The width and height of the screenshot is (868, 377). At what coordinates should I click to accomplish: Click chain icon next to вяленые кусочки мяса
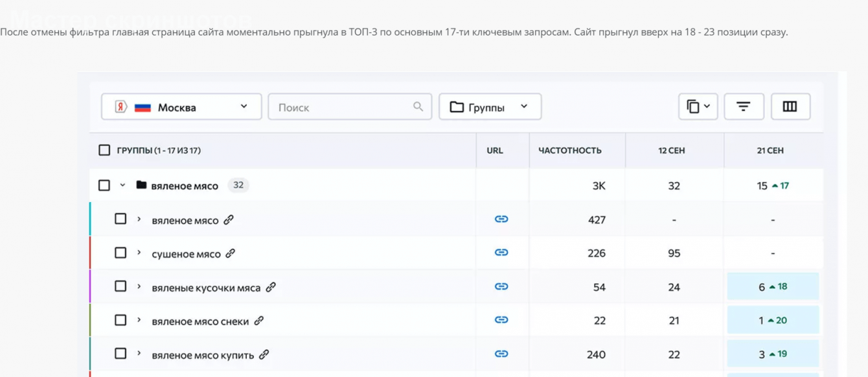click(x=271, y=287)
